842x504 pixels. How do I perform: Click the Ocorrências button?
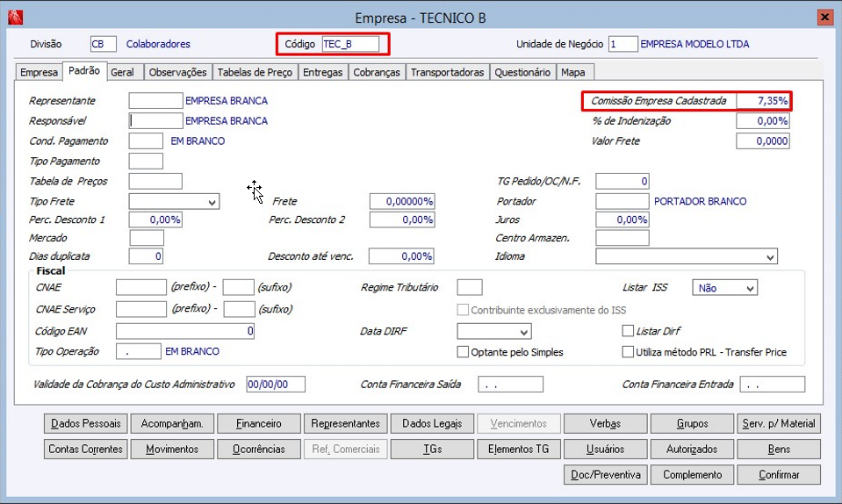pos(259,450)
